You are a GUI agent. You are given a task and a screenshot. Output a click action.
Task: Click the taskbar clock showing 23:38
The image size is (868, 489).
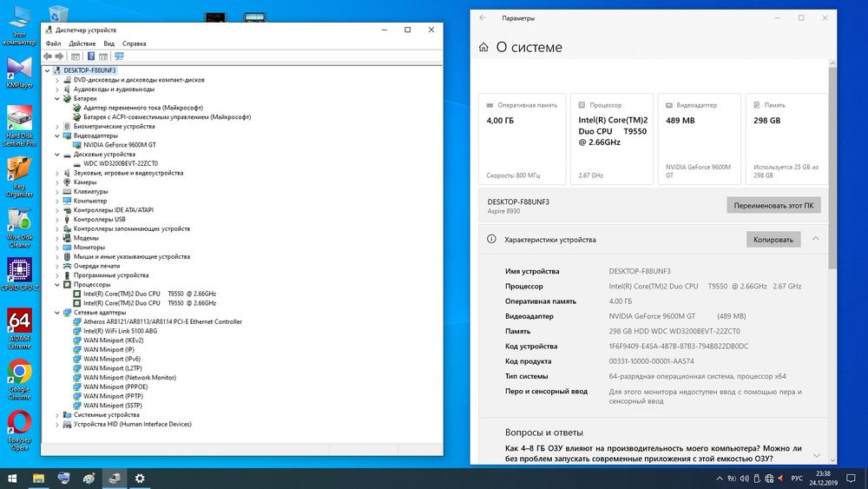823,479
